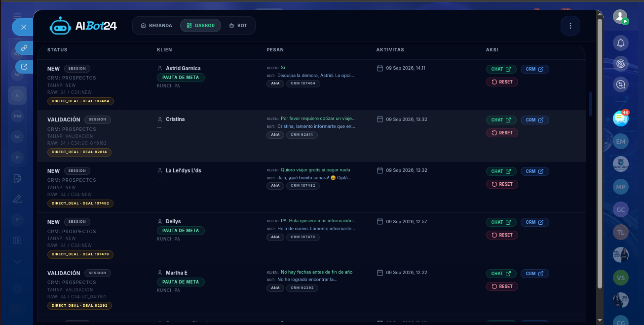The height and width of the screenshot is (325, 644).
Task: Click the blue link icon on left edge
Action: pyautogui.click(x=24, y=48)
